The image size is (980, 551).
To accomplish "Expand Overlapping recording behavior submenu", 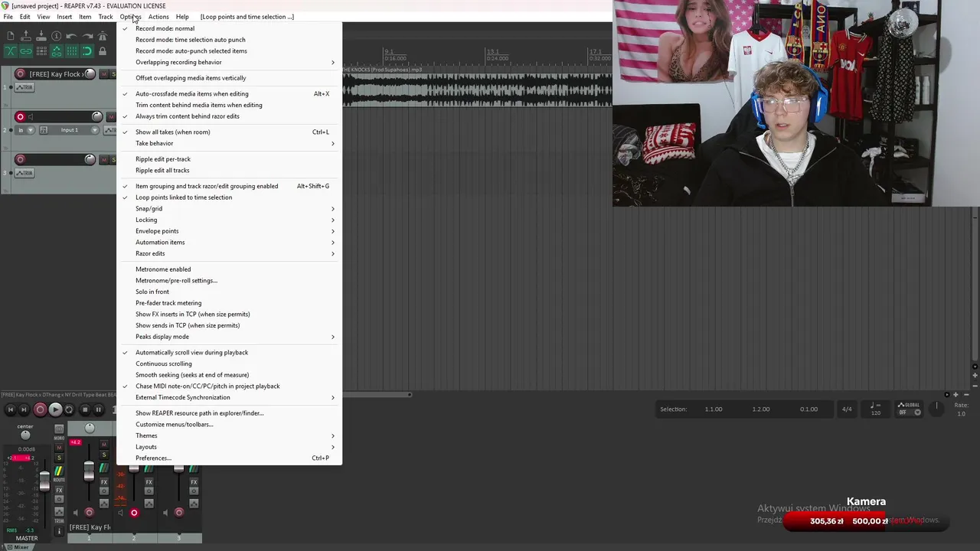I will point(230,62).
